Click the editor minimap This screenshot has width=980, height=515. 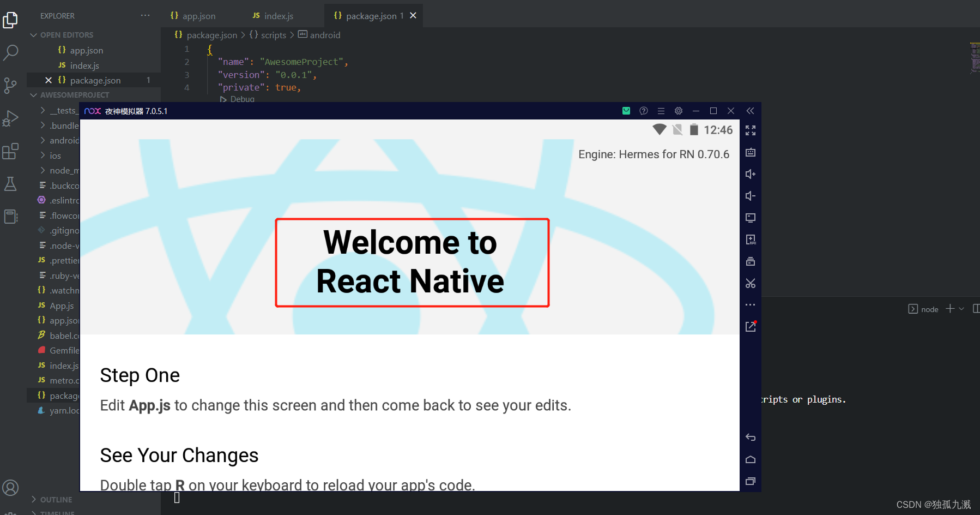coord(975,57)
